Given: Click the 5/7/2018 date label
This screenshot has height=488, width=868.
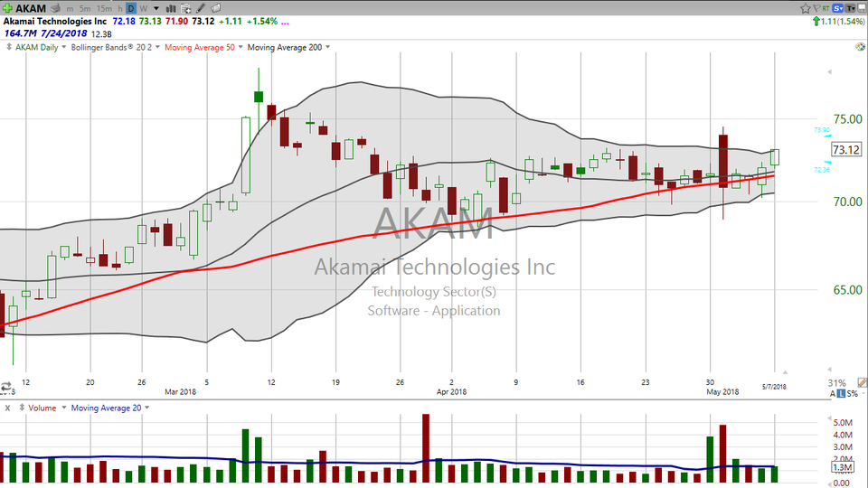Looking at the screenshot, I should 774,387.
